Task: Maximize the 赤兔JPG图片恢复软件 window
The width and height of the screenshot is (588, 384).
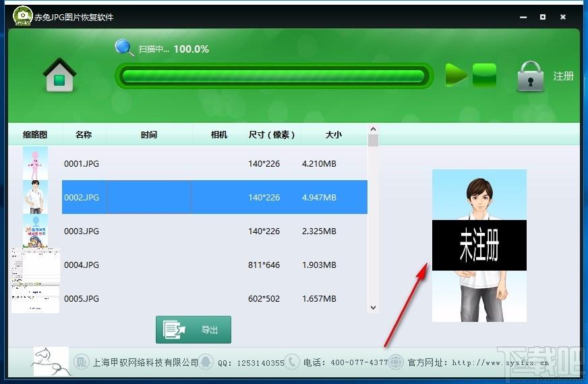Action: (x=543, y=17)
